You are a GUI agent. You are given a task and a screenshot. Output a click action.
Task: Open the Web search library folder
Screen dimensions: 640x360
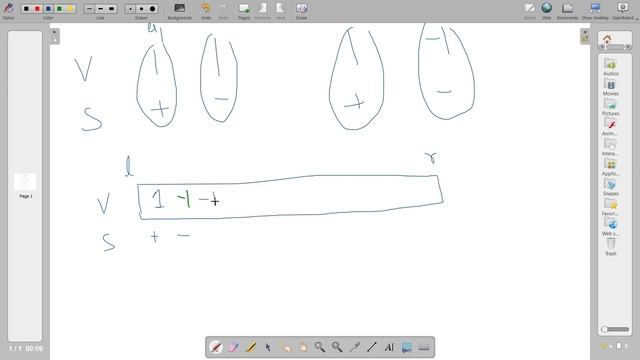coord(611,227)
